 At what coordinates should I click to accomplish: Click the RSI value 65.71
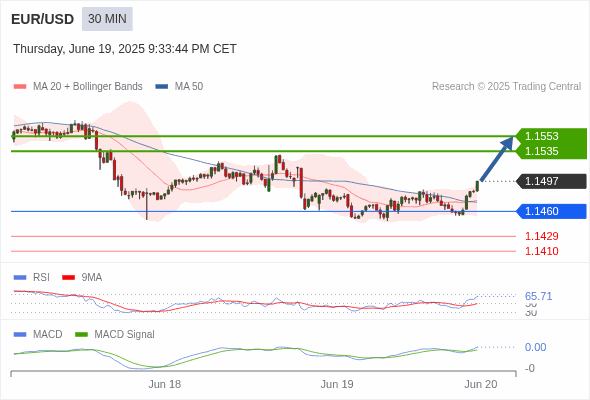click(538, 296)
